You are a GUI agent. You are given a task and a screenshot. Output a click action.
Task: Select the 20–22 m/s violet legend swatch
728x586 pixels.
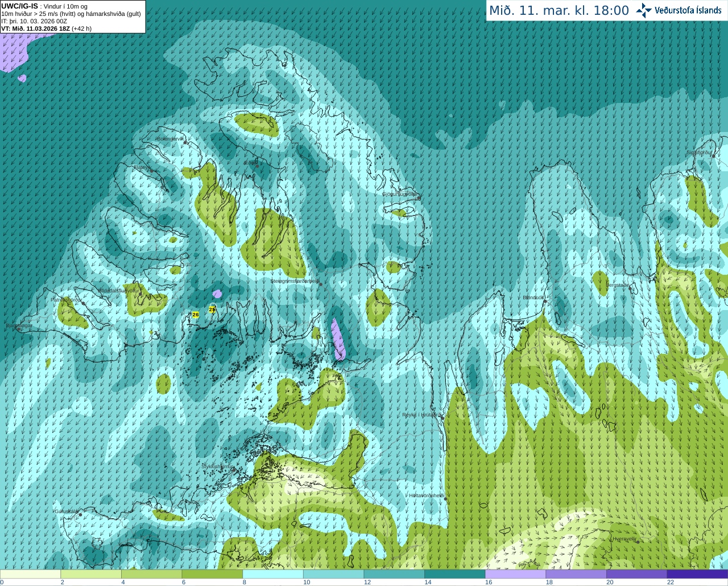(637, 574)
